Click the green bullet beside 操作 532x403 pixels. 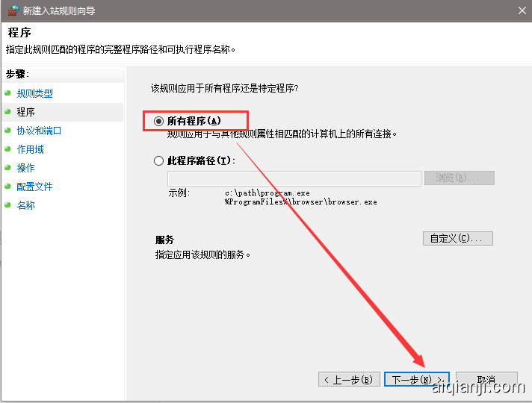(x=8, y=168)
